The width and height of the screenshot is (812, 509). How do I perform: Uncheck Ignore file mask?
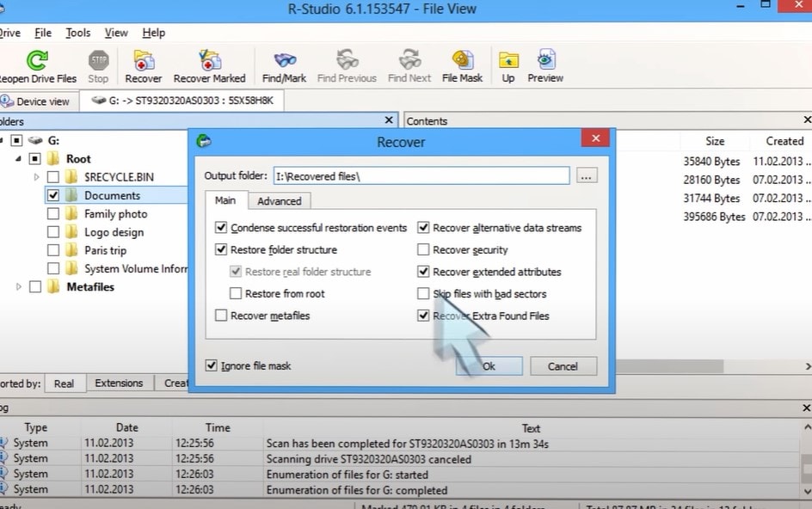point(212,365)
